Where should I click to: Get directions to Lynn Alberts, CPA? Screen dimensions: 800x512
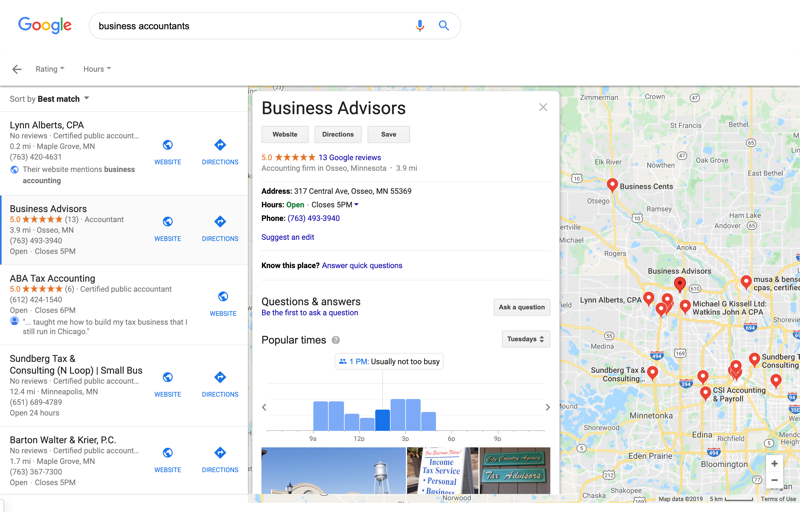click(x=220, y=145)
